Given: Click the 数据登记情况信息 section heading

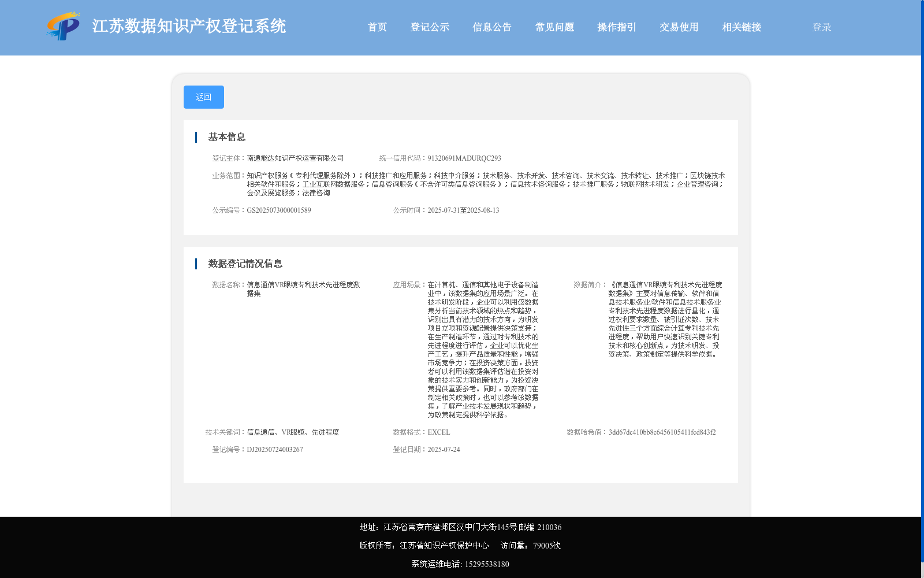Looking at the screenshot, I should [x=245, y=264].
